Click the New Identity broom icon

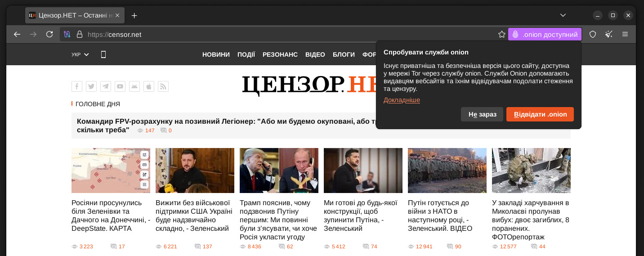point(609,34)
